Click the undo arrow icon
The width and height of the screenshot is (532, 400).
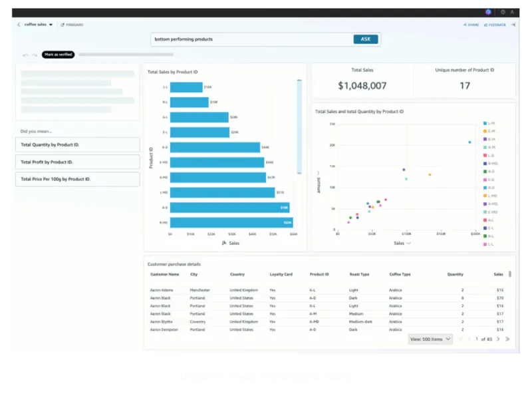click(25, 55)
